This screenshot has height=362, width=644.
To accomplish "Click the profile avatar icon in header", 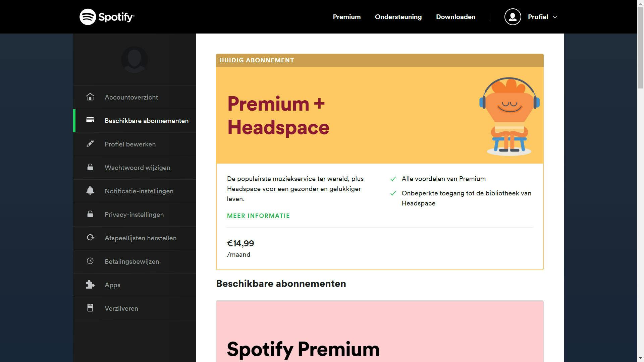I will click(x=513, y=17).
